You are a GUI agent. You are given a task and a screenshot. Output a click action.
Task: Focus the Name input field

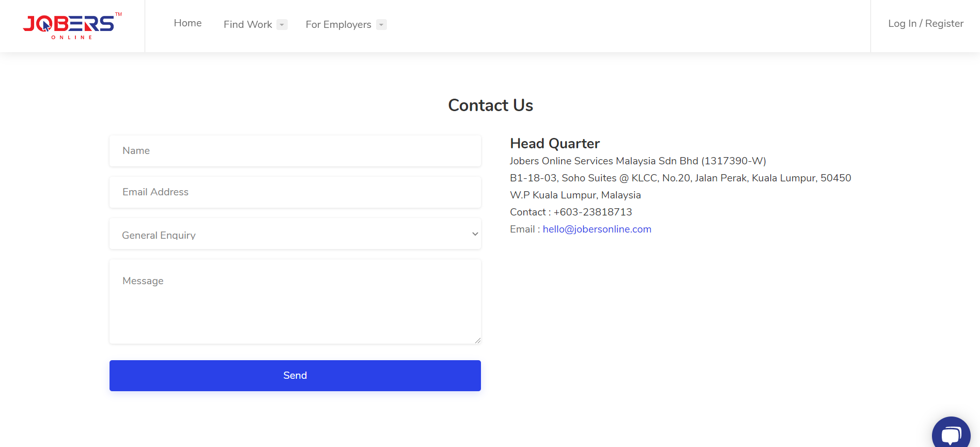pos(294,151)
